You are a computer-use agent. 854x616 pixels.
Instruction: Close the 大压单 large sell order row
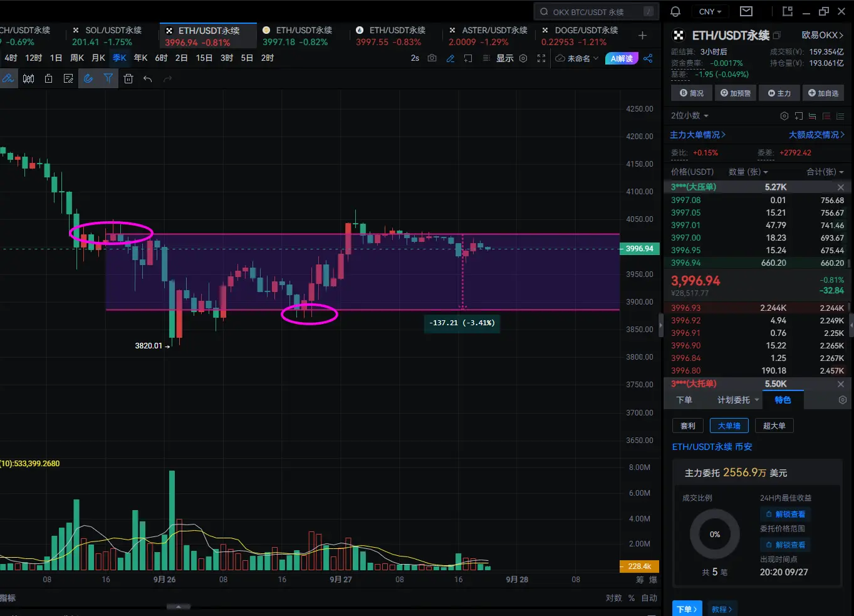pos(841,187)
